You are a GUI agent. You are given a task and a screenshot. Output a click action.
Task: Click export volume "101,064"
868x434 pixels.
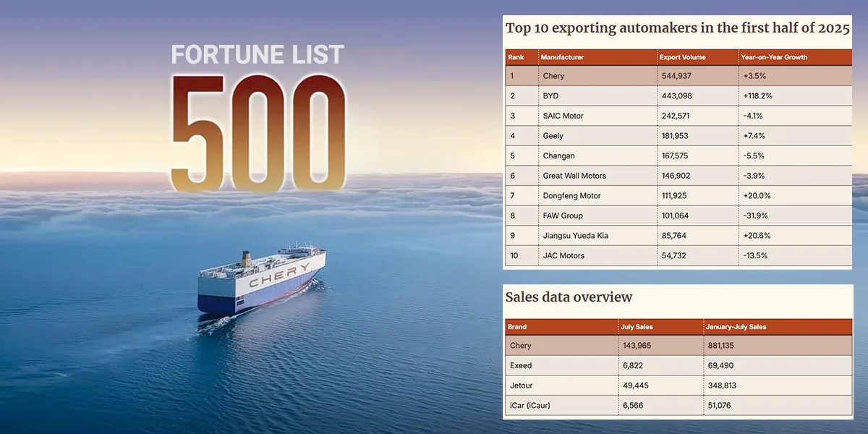pos(676,216)
